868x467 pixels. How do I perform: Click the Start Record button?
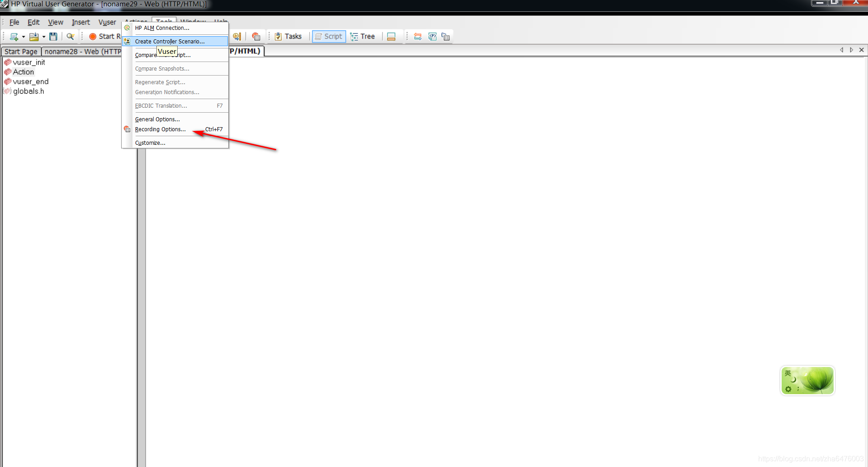(105, 37)
